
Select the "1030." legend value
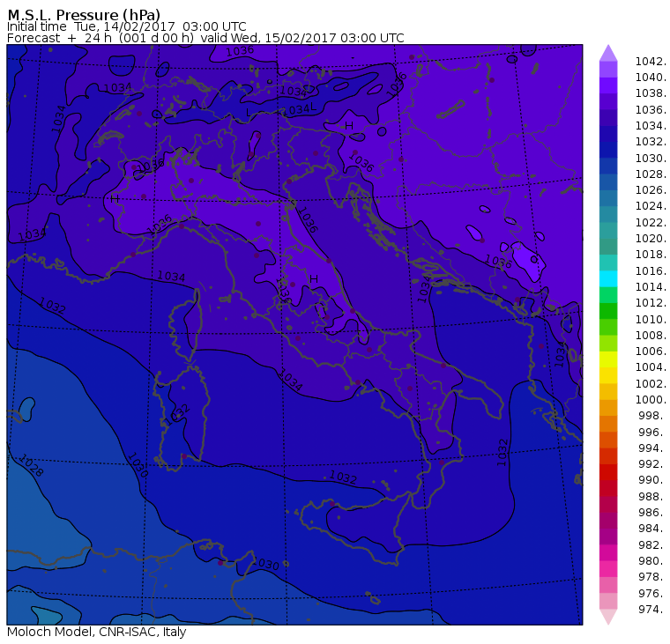pyautogui.click(x=651, y=159)
